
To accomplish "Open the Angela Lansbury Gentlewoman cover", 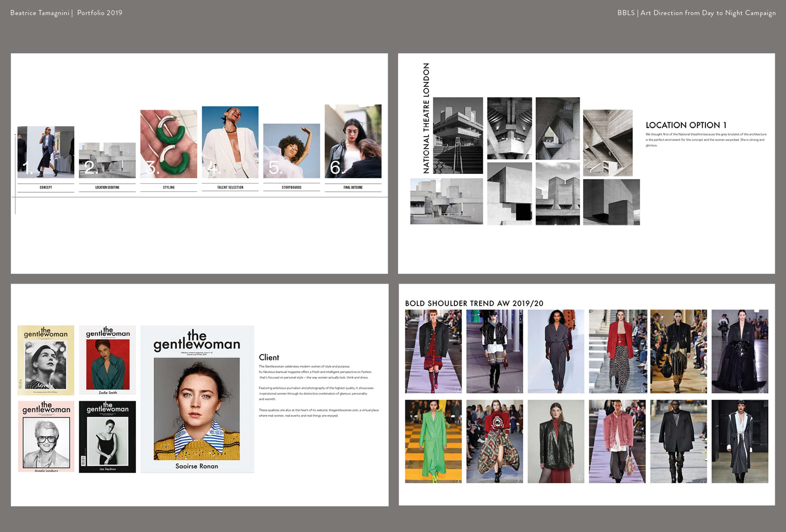I will click(x=46, y=436).
